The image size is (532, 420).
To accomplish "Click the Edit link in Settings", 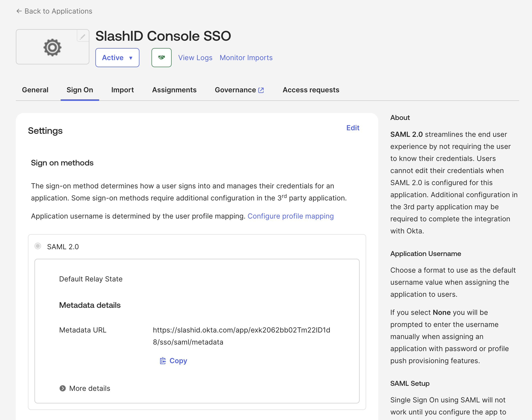I will point(353,128).
